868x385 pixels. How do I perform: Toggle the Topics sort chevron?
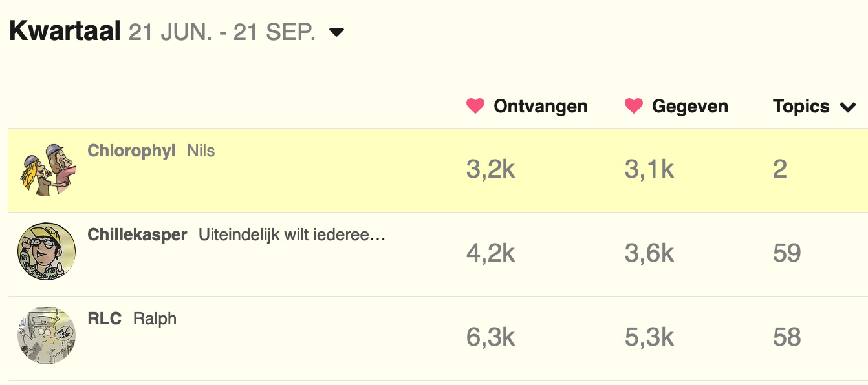[848, 108]
